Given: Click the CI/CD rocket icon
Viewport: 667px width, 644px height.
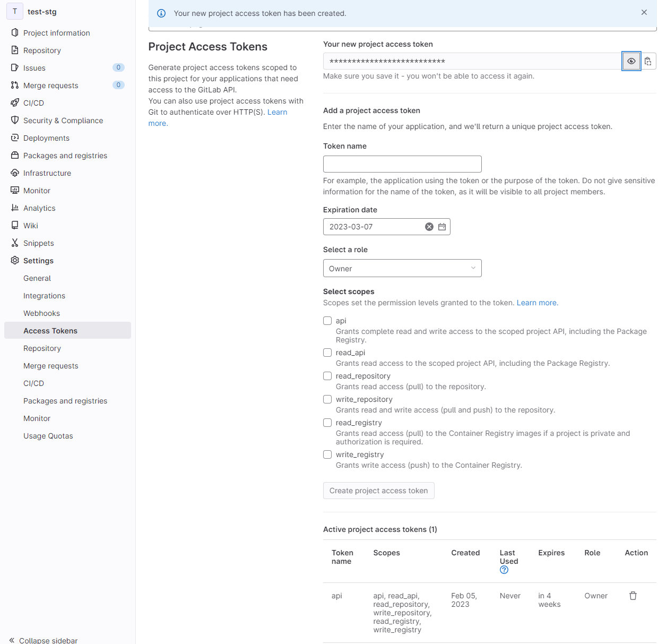Looking at the screenshot, I should coord(15,102).
